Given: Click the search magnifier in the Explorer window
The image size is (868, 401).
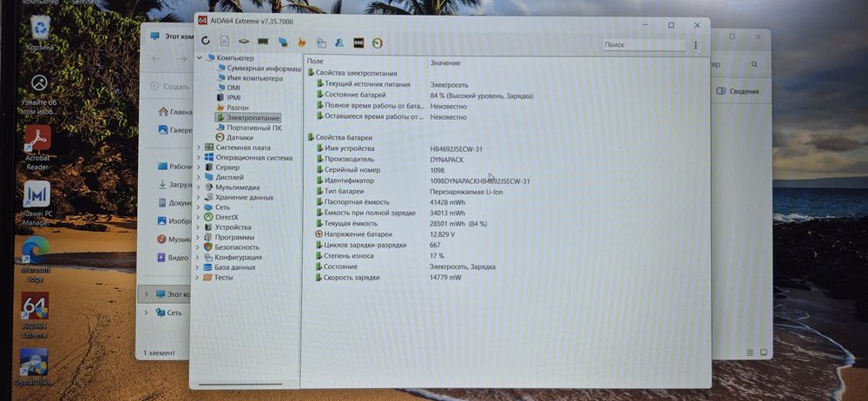Looking at the screenshot, I should coord(754,65).
